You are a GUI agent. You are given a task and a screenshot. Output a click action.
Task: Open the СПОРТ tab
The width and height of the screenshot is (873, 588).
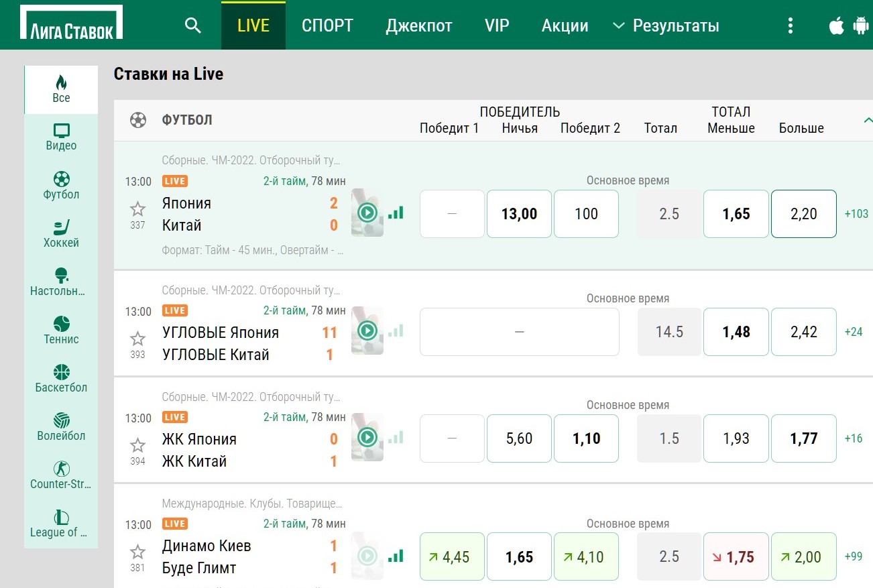pyautogui.click(x=327, y=25)
